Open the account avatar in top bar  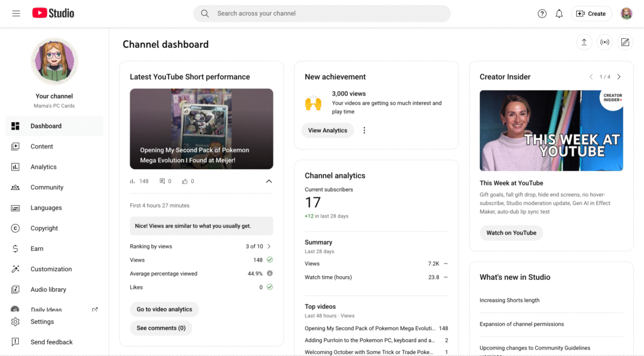626,14
